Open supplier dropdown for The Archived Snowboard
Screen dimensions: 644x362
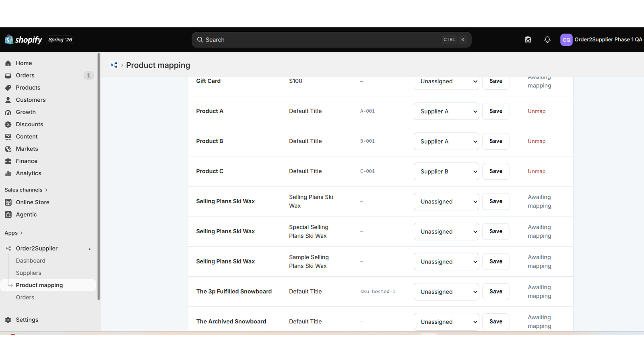coord(446,322)
